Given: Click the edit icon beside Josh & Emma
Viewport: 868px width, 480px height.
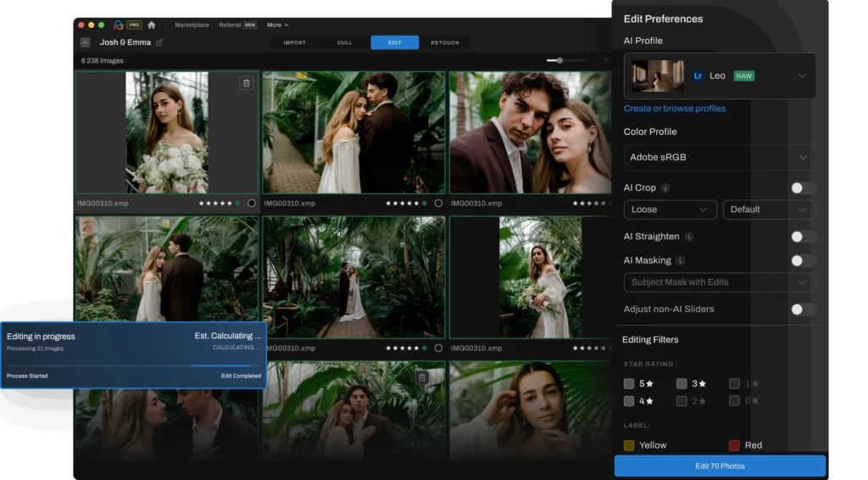Looking at the screenshot, I should (x=159, y=42).
